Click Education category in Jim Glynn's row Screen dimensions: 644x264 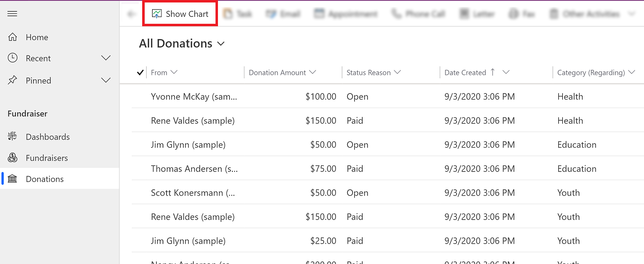pyautogui.click(x=577, y=145)
